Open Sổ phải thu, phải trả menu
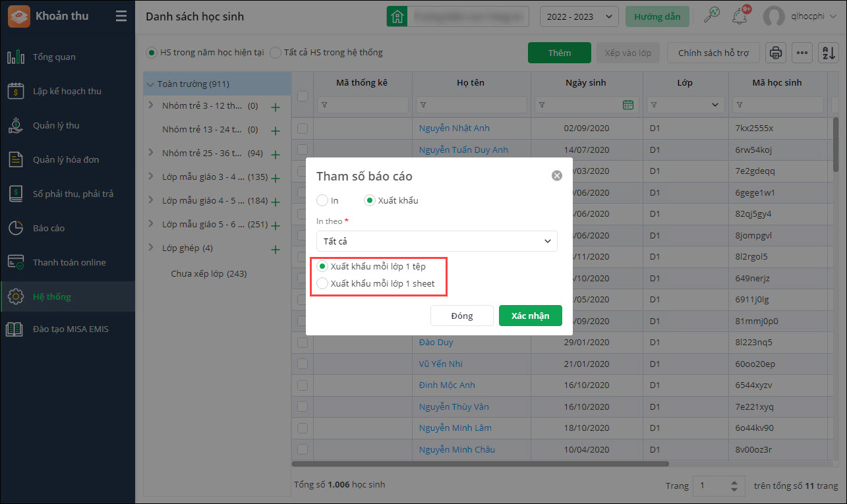The image size is (847, 504). (x=67, y=194)
